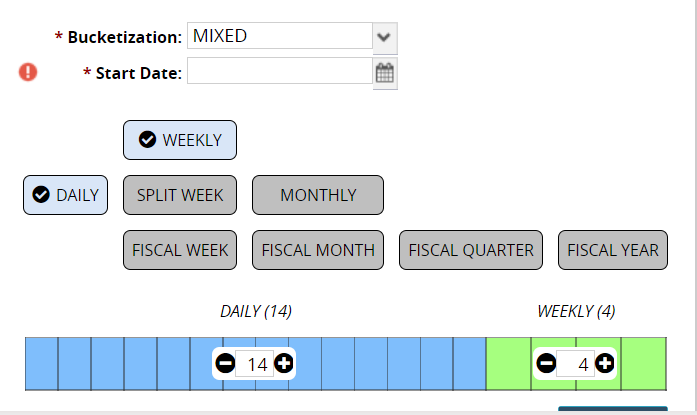Click the weekly count number field
697x415 pixels.
pyautogui.click(x=577, y=364)
